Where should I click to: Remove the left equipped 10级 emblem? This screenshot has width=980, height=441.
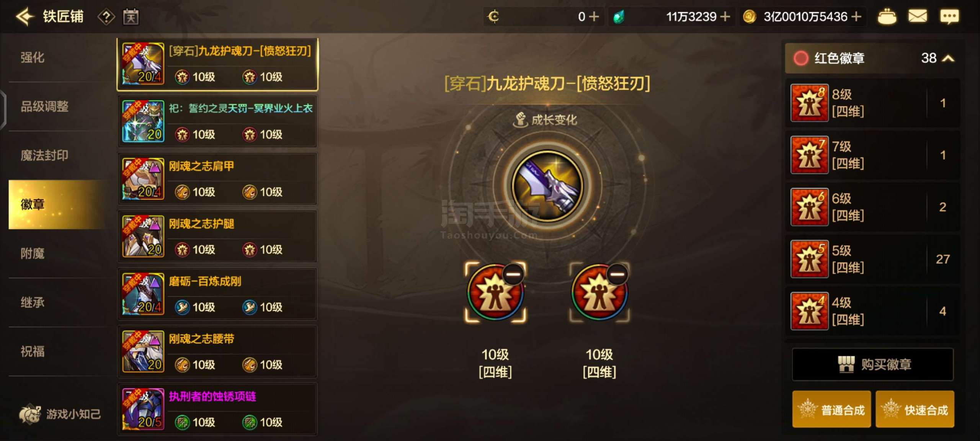click(513, 274)
